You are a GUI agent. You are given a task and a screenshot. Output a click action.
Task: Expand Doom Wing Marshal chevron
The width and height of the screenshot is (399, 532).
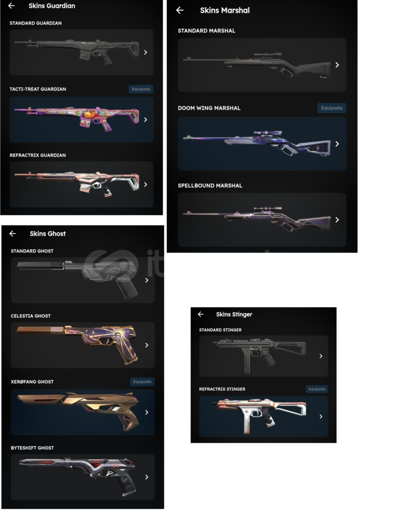(337, 144)
